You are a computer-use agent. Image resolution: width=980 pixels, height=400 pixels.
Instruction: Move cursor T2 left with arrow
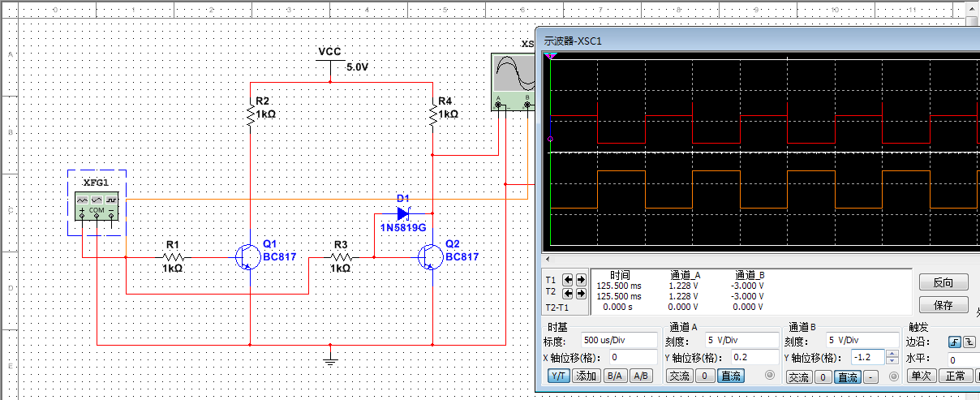click(x=568, y=293)
